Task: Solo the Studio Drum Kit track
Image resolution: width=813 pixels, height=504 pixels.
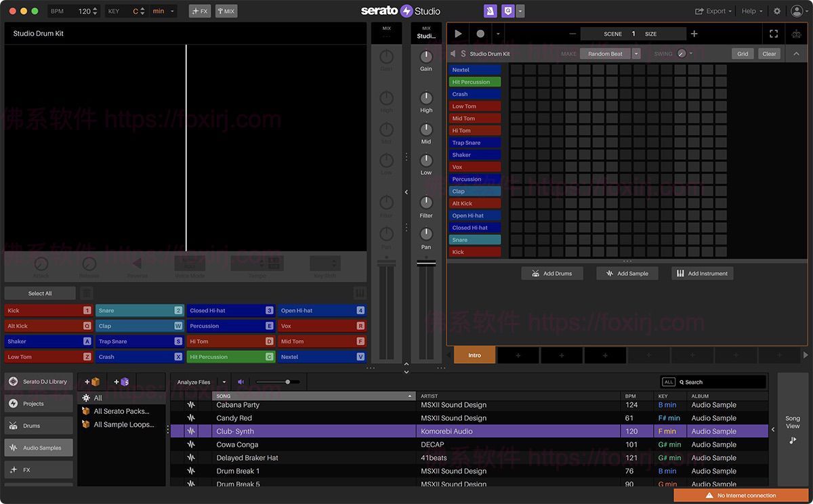Action: (x=463, y=54)
